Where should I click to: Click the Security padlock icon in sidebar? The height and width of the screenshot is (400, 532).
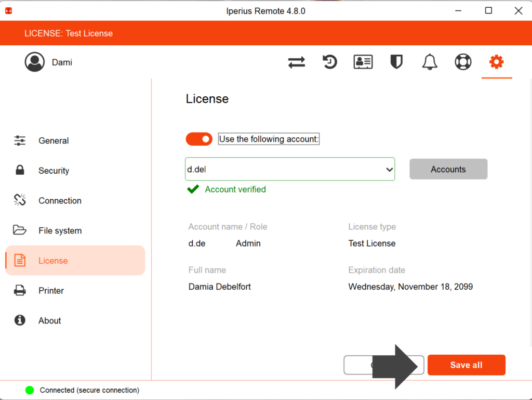coord(20,170)
